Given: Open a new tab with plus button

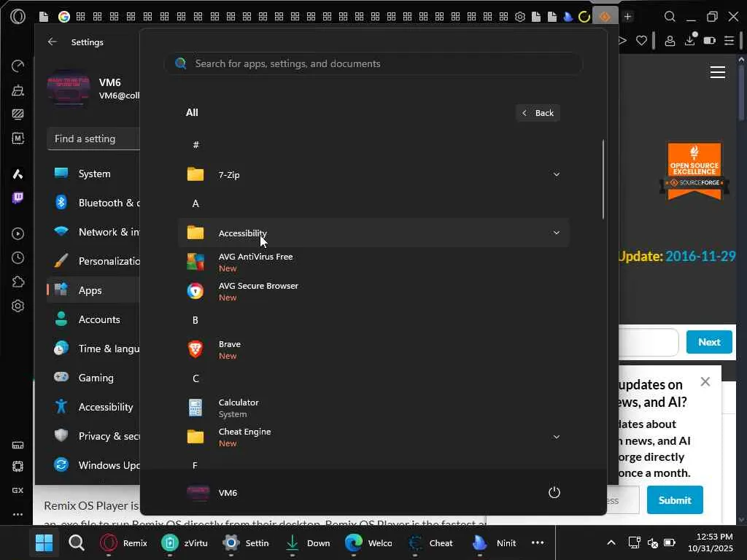Looking at the screenshot, I should tap(628, 17).
